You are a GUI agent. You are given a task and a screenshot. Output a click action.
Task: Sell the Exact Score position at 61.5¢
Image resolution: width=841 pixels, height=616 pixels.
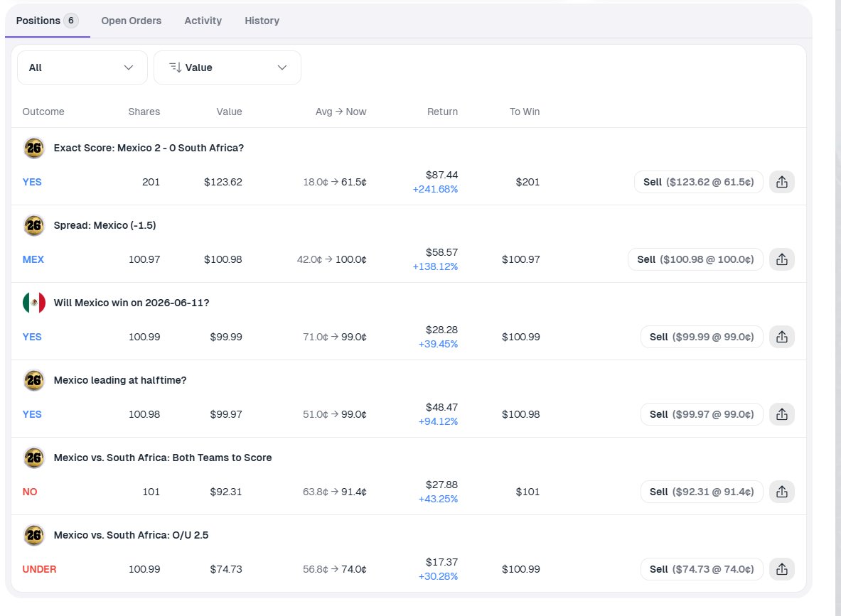pyautogui.click(x=698, y=182)
